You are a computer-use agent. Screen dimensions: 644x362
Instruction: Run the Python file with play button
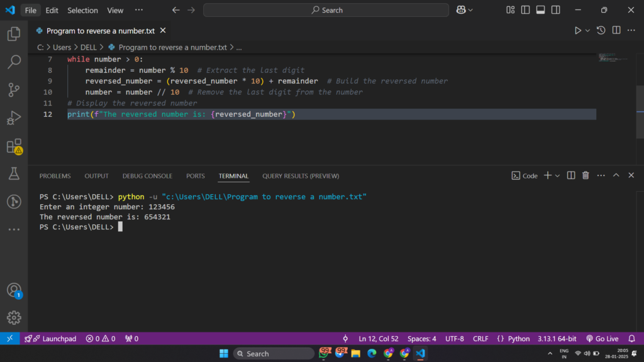(x=577, y=31)
